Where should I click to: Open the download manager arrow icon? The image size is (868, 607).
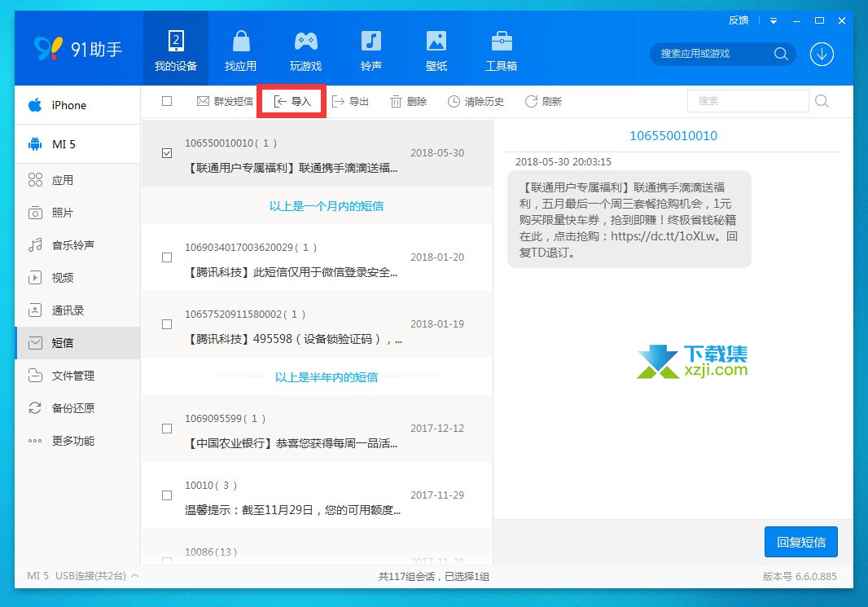click(822, 54)
